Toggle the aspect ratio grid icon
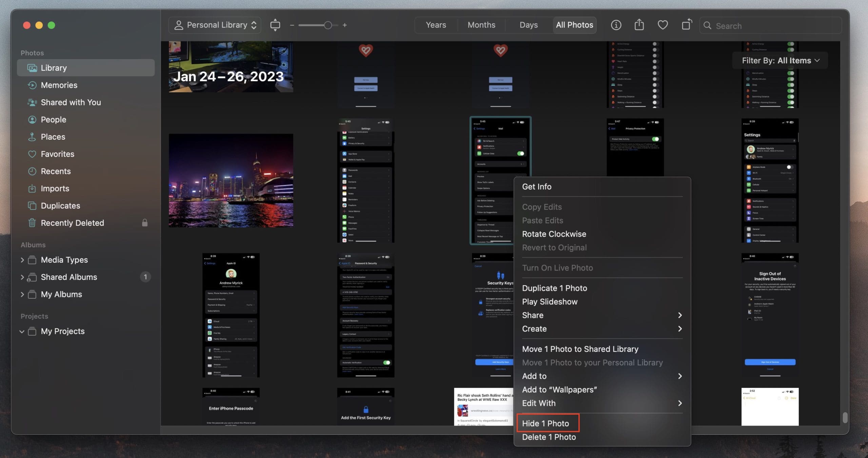868x458 pixels. click(x=275, y=25)
